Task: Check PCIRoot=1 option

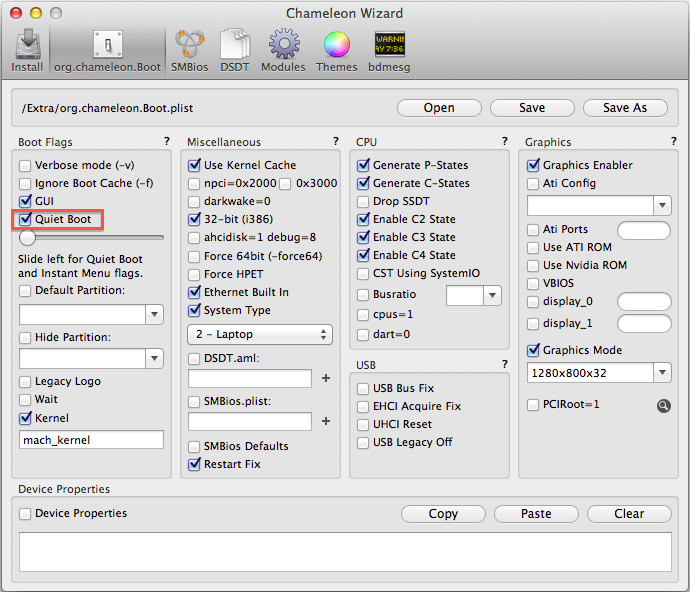Action: pos(533,405)
